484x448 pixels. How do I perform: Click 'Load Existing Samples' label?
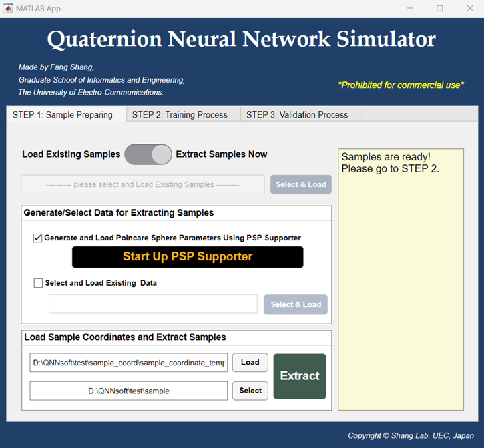coord(71,154)
